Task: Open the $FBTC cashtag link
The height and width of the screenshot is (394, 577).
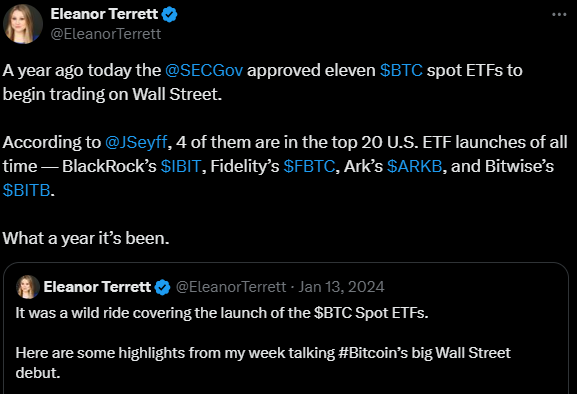Action: point(309,166)
